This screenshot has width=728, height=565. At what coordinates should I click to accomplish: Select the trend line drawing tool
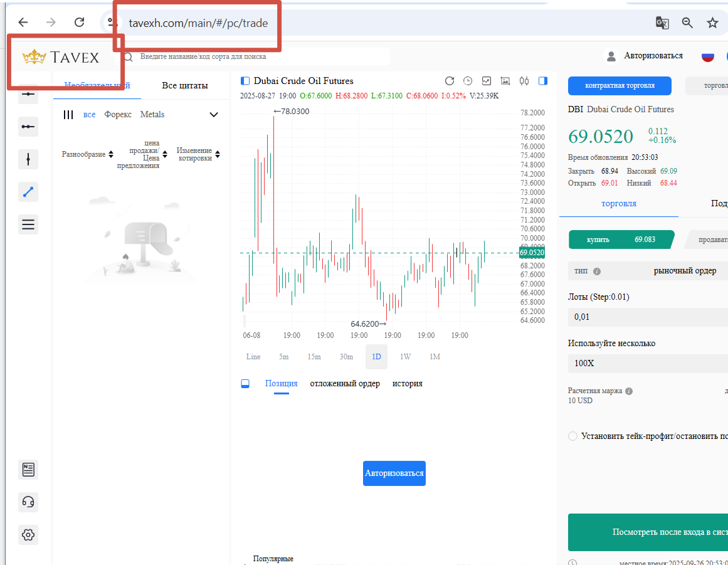coord(28,192)
